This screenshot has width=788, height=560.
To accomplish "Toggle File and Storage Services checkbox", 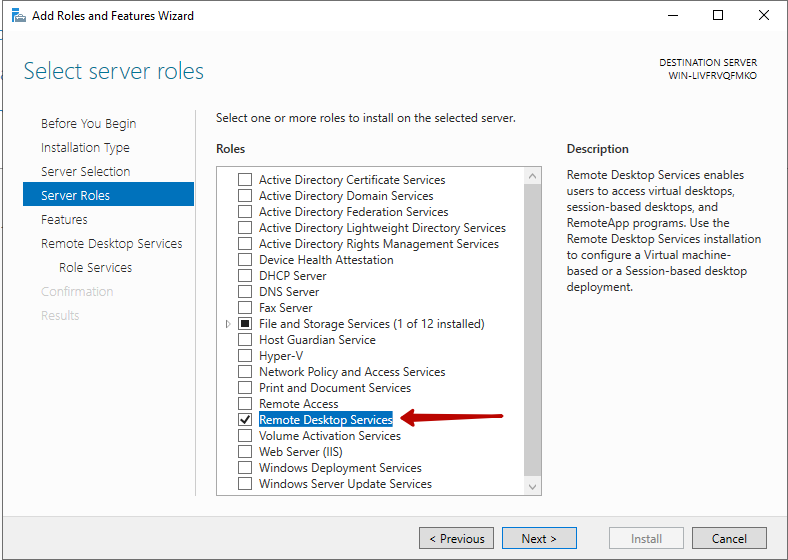I will pos(245,324).
